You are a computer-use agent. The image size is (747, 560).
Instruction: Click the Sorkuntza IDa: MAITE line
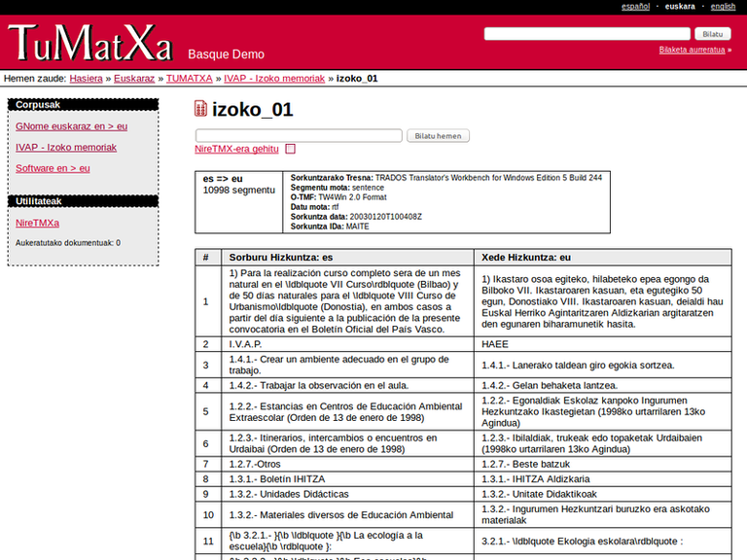330,227
